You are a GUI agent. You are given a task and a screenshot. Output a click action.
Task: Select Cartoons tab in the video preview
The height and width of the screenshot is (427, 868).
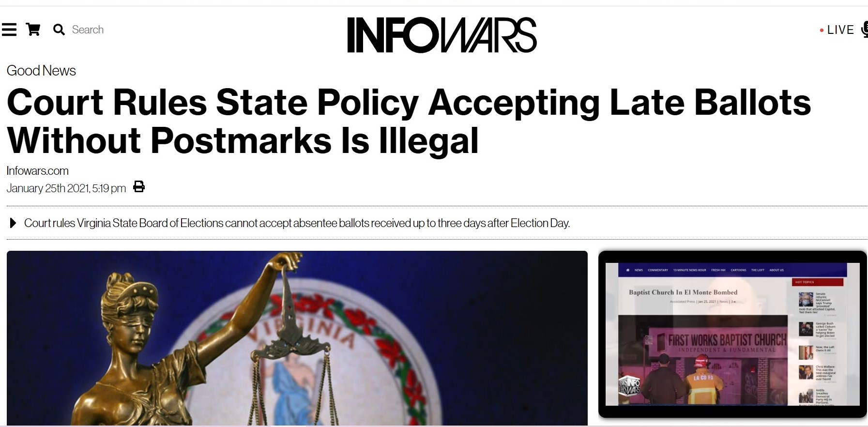coord(738,270)
